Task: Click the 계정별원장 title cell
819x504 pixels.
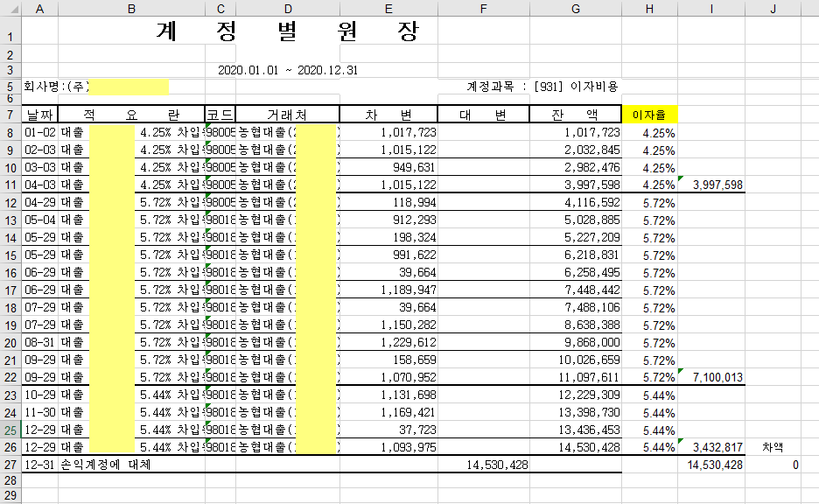Action: (287, 31)
